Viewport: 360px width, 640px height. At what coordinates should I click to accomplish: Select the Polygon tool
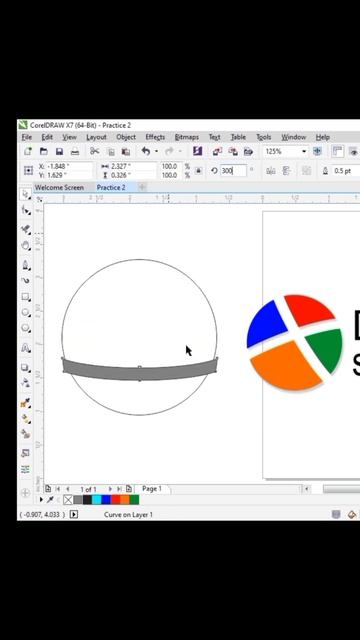click(26, 328)
